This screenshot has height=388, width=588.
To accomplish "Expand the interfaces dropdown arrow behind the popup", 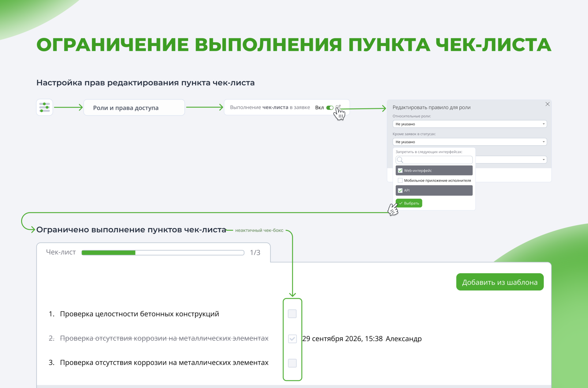I will tap(544, 160).
